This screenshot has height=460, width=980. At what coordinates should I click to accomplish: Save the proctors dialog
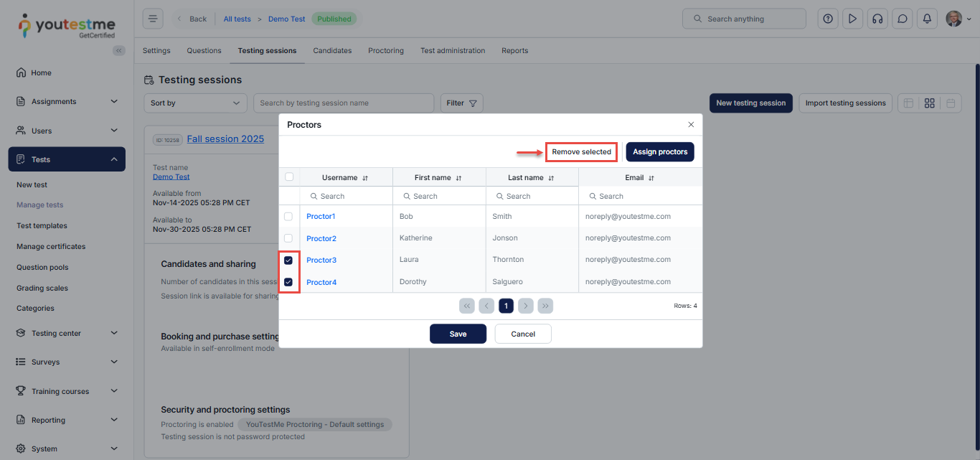pyautogui.click(x=458, y=334)
